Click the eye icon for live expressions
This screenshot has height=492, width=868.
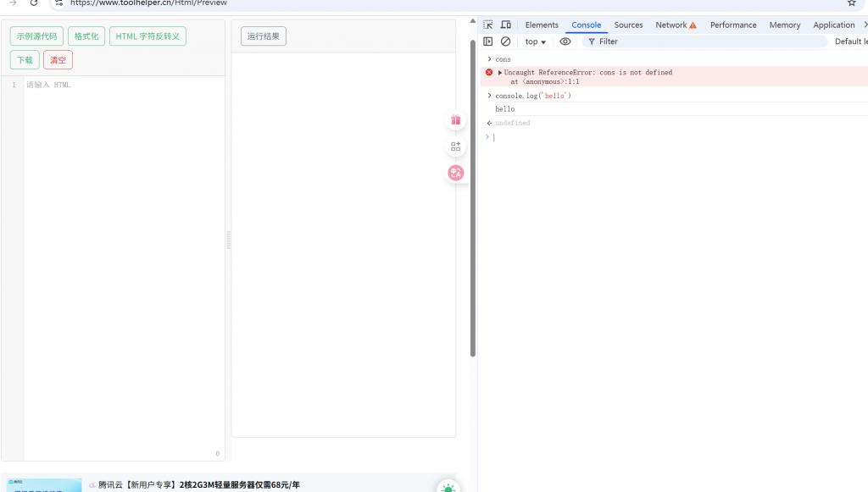click(x=565, y=41)
